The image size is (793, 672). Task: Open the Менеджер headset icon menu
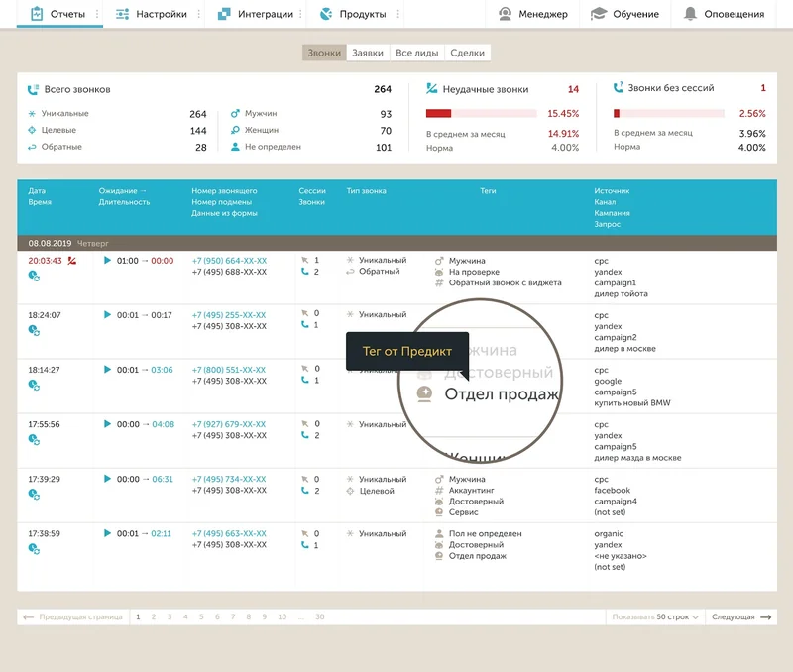coord(505,14)
